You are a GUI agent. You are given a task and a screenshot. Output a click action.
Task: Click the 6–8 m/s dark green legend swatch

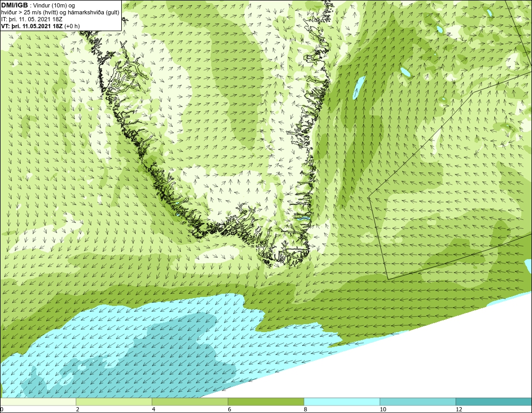(265, 402)
